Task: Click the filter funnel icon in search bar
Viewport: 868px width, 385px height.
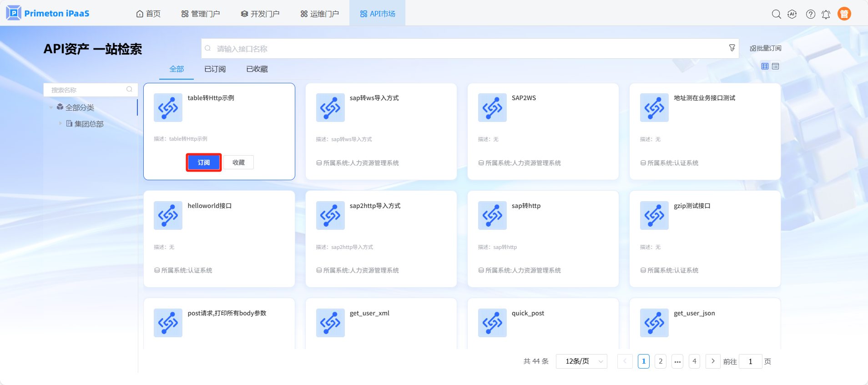Action: (732, 48)
